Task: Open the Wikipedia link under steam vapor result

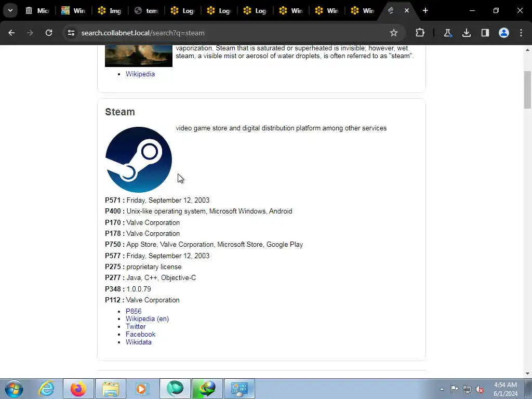Action: 140,74
